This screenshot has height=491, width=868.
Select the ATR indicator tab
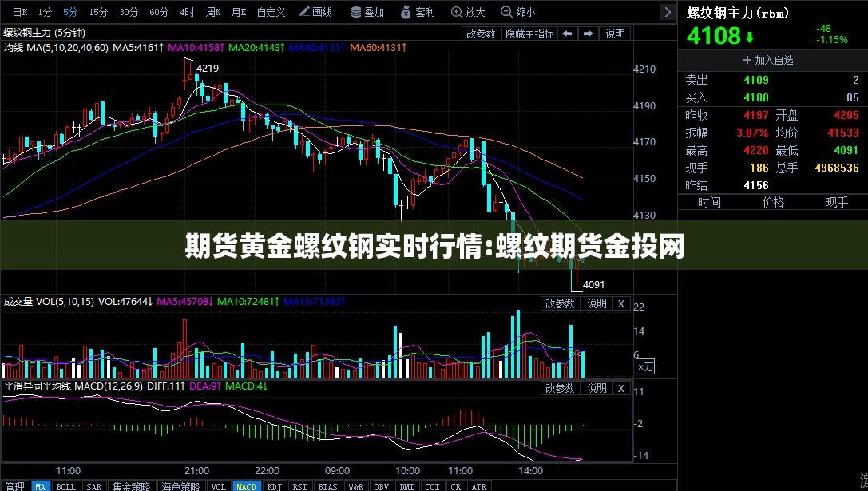[x=479, y=486]
